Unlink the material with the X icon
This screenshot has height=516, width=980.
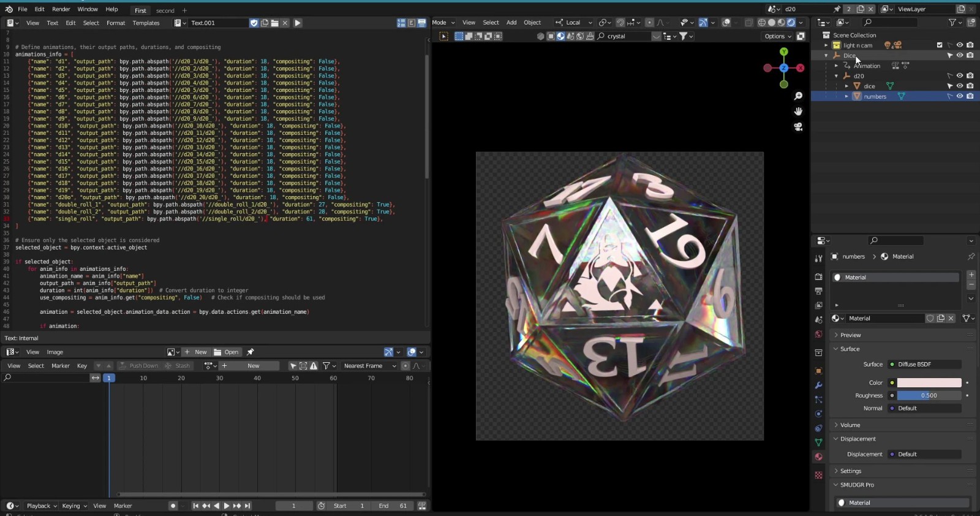pyautogui.click(x=951, y=318)
